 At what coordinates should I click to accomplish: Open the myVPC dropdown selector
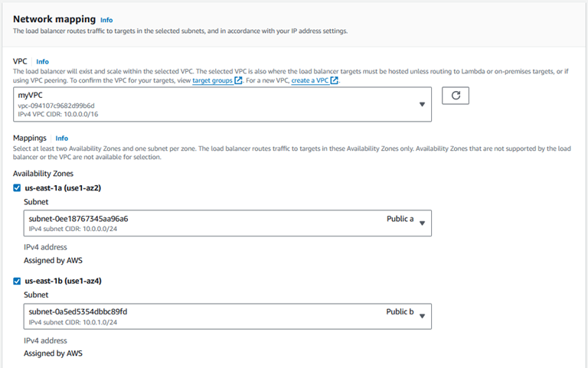222,105
